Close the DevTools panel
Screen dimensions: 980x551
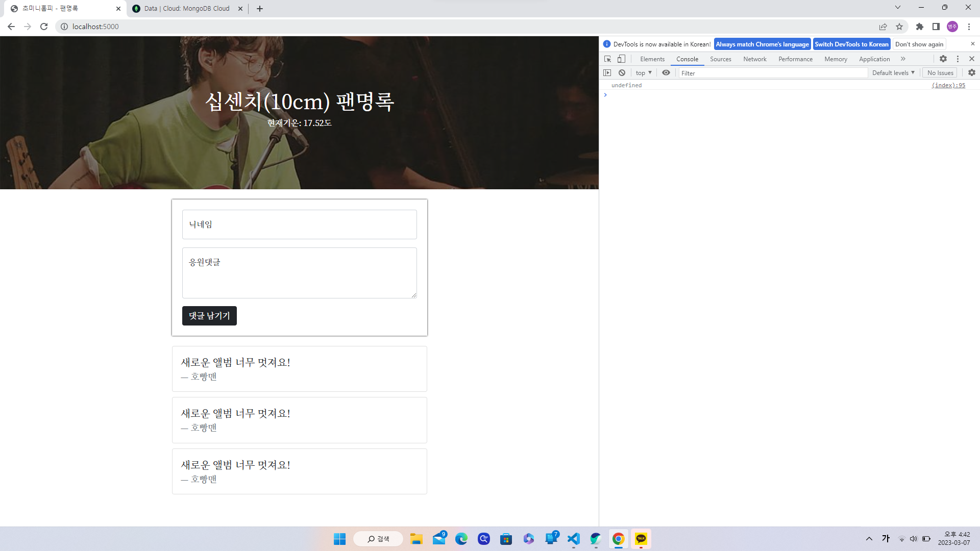click(972, 59)
